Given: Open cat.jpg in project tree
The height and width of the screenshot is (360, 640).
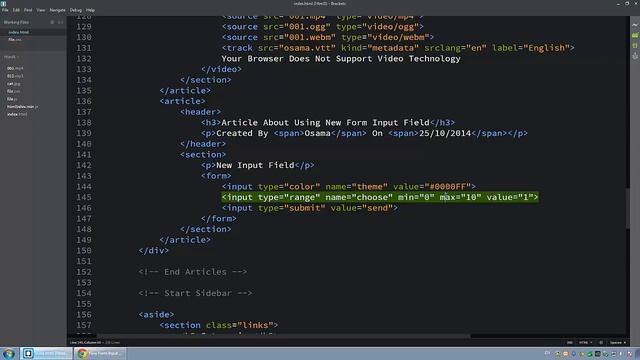Looking at the screenshot, I should point(13,84).
